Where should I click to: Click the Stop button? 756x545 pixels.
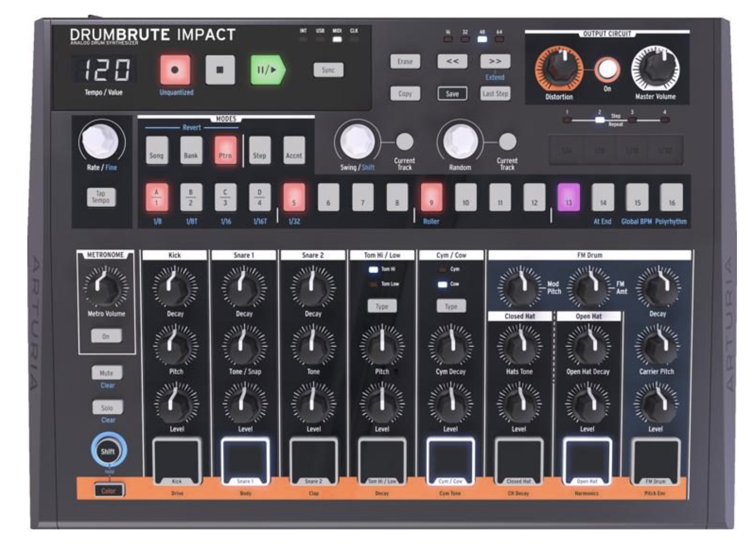coord(220,70)
